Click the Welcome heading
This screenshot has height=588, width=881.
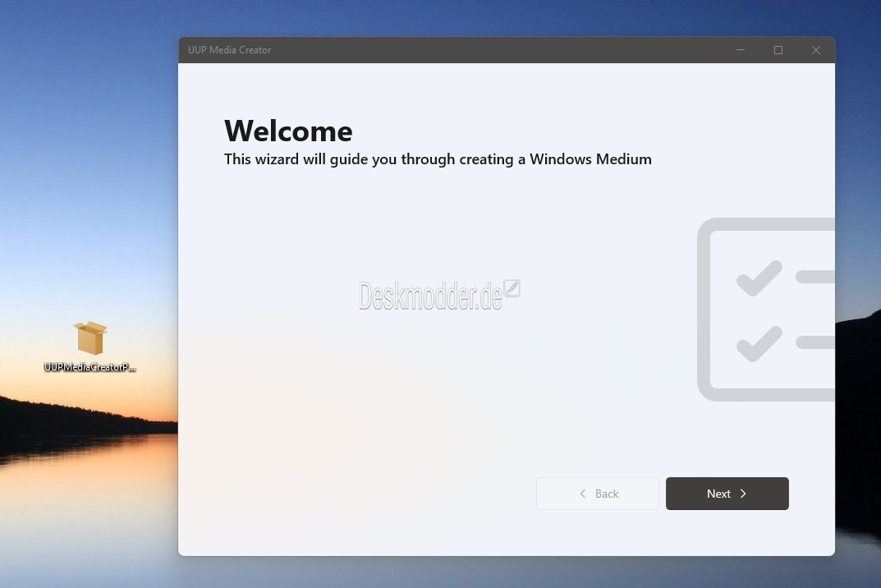(x=288, y=131)
